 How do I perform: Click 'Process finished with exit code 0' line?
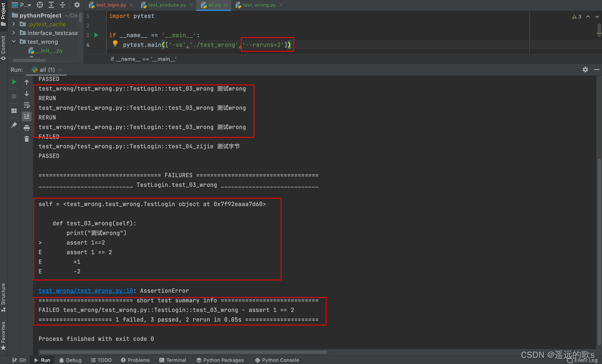96,339
